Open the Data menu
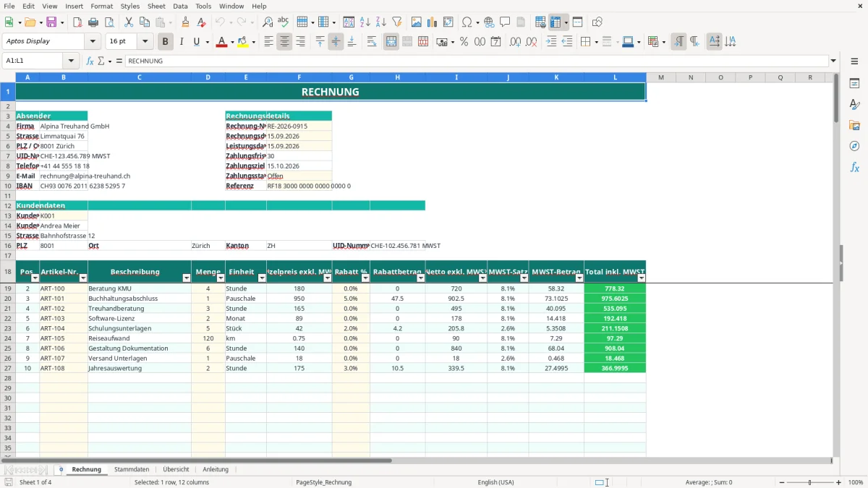868x488 pixels. (180, 6)
